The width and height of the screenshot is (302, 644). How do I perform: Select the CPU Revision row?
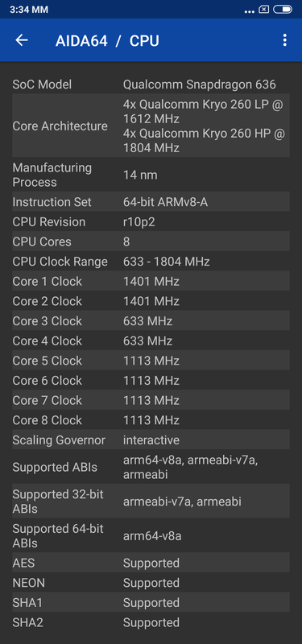[x=151, y=222]
